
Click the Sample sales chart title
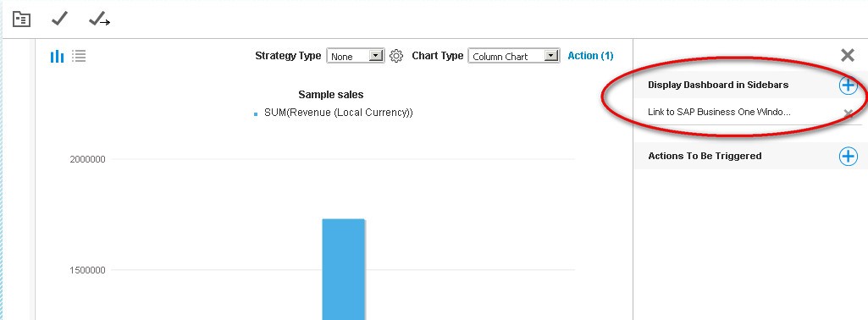pyautogui.click(x=331, y=95)
